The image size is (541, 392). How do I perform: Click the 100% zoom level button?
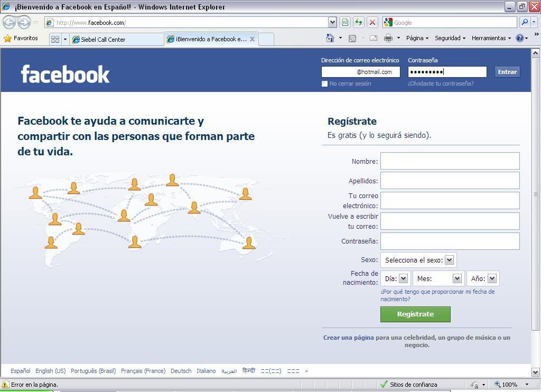(x=506, y=385)
